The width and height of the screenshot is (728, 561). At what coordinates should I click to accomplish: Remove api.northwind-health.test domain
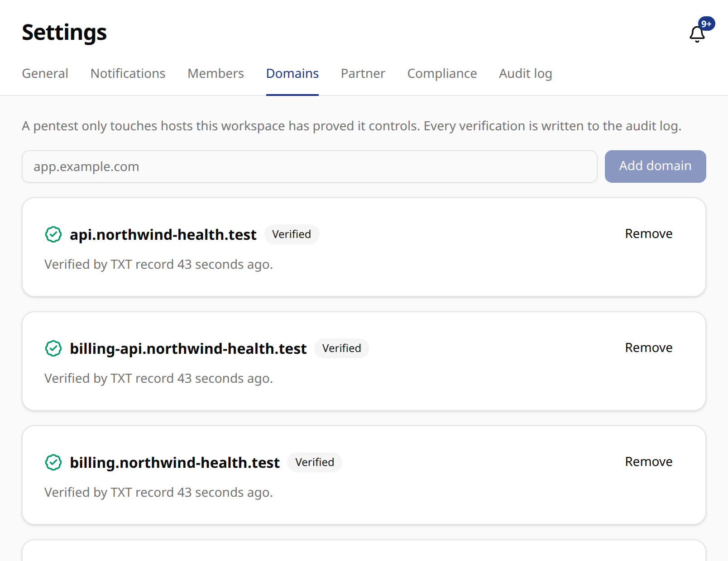pos(649,234)
